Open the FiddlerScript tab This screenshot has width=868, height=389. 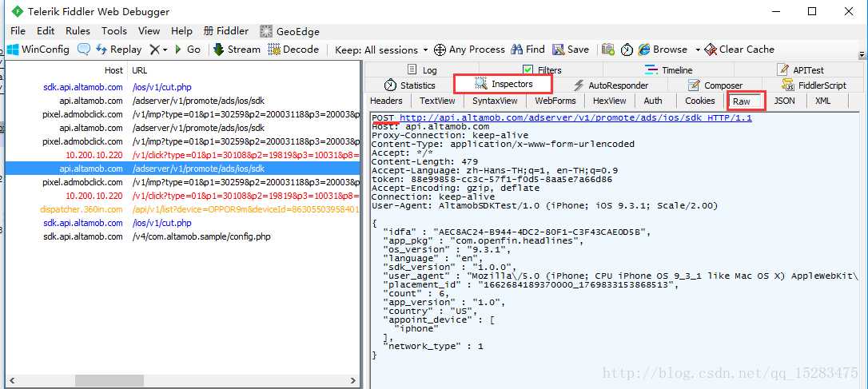(x=814, y=85)
